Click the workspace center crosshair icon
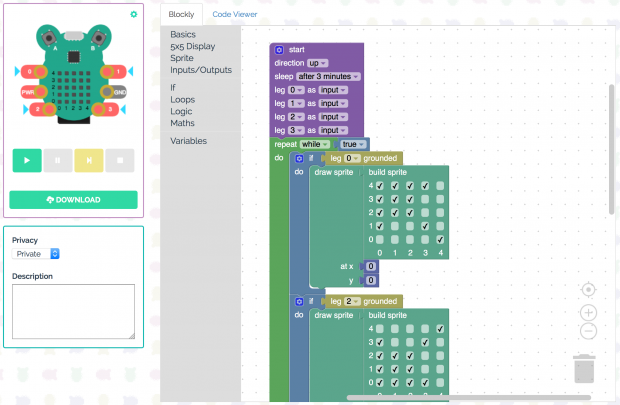 (x=588, y=290)
